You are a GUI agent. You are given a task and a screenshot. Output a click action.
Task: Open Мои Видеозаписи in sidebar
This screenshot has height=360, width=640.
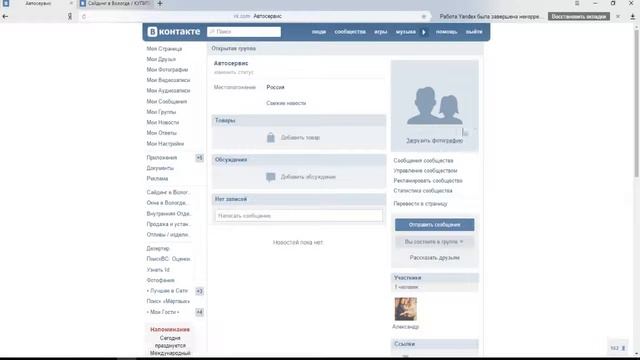[x=168, y=80]
